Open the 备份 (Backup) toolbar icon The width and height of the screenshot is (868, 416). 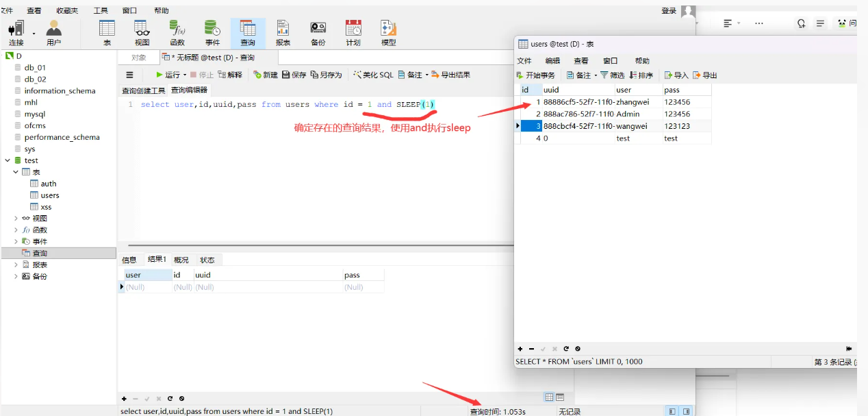[318, 33]
